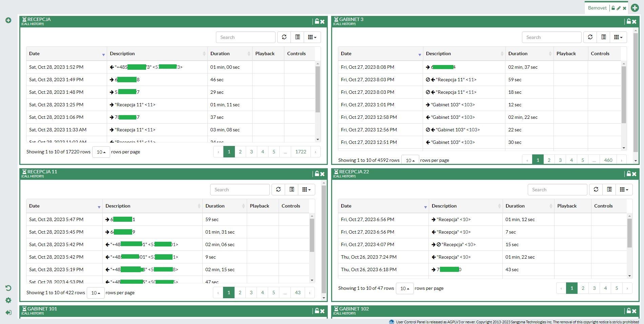Open the settings gear in left sidebar
The width and height of the screenshot is (644, 324).
tap(8, 300)
